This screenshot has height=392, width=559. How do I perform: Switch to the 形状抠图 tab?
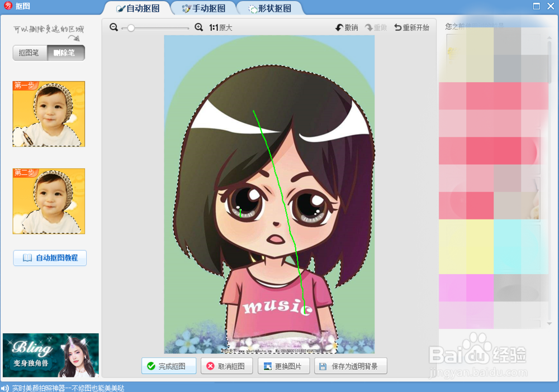click(270, 8)
